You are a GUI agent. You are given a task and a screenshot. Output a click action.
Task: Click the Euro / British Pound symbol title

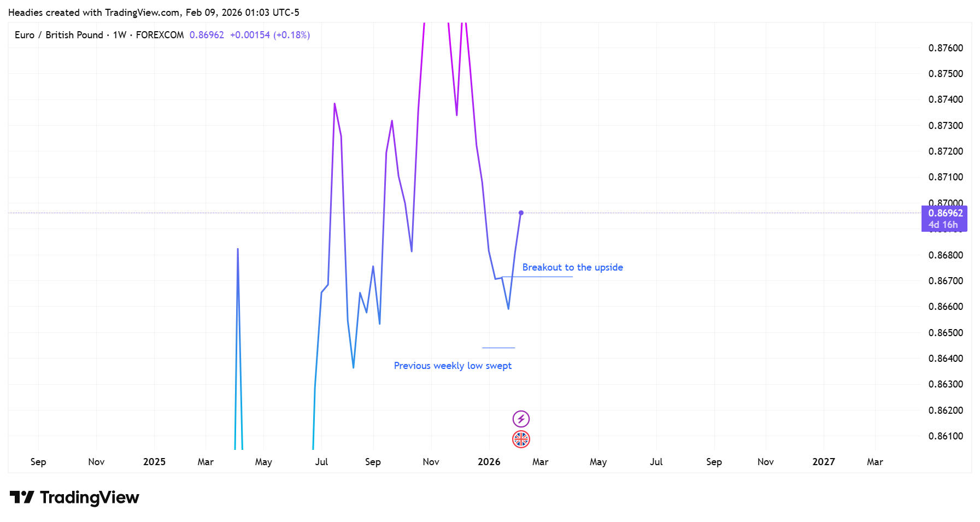click(58, 35)
